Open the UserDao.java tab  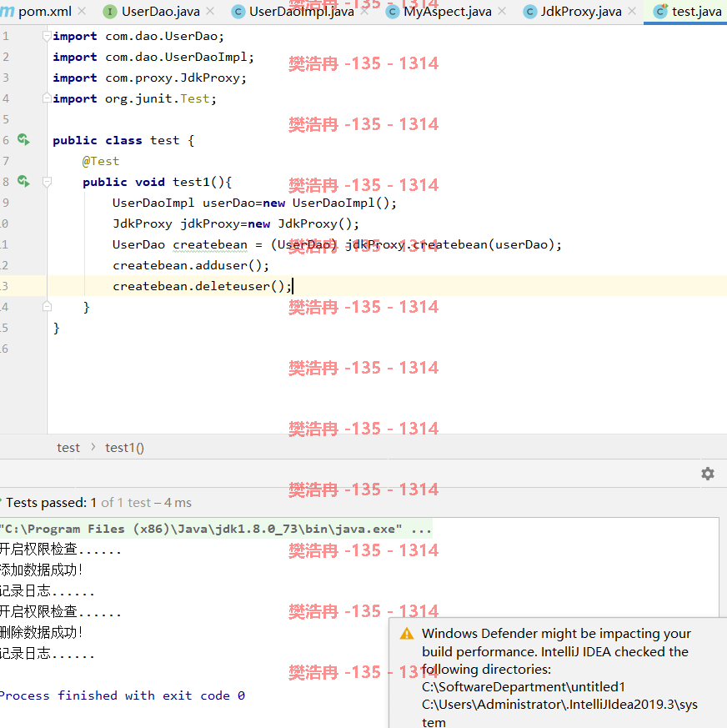click(x=161, y=11)
